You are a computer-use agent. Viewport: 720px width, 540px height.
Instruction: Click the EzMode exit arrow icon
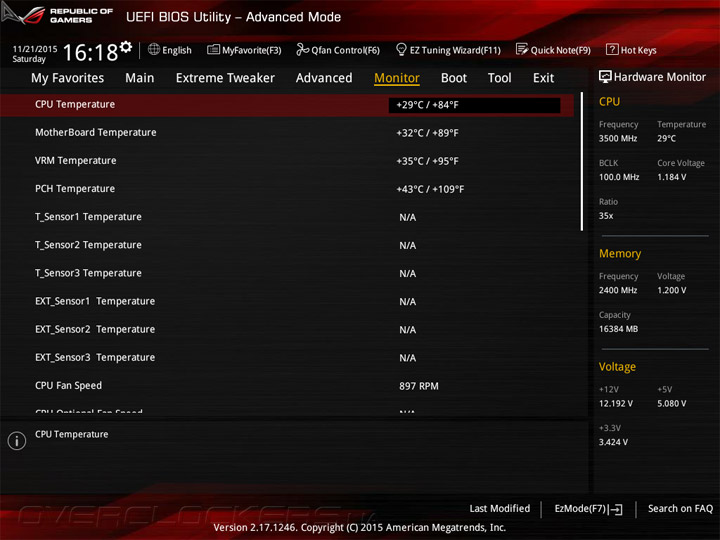pyautogui.click(x=615, y=509)
